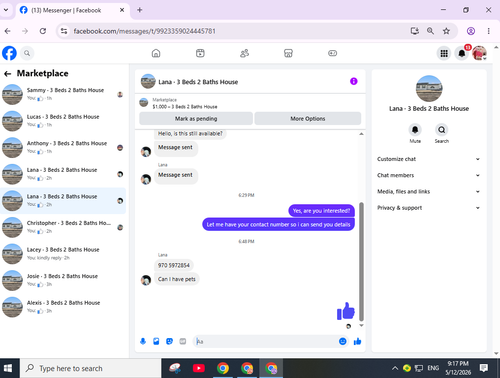Image resolution: width=500 pixels, height=378 pixels.
Task: Search in conversation with magnifier icon
Action: coord(442,130)
